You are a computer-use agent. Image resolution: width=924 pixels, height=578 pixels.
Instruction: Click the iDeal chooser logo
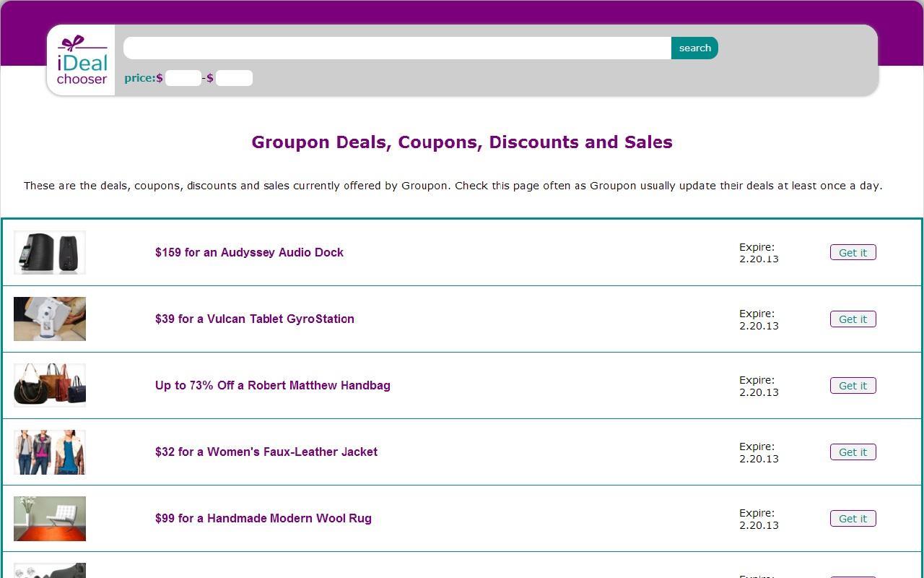point(82,60)
